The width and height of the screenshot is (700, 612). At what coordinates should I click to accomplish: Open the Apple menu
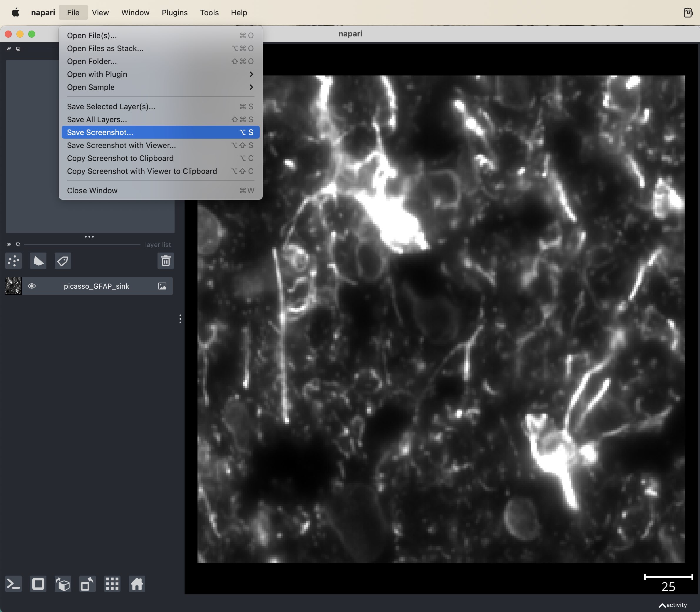click(15, 13)
